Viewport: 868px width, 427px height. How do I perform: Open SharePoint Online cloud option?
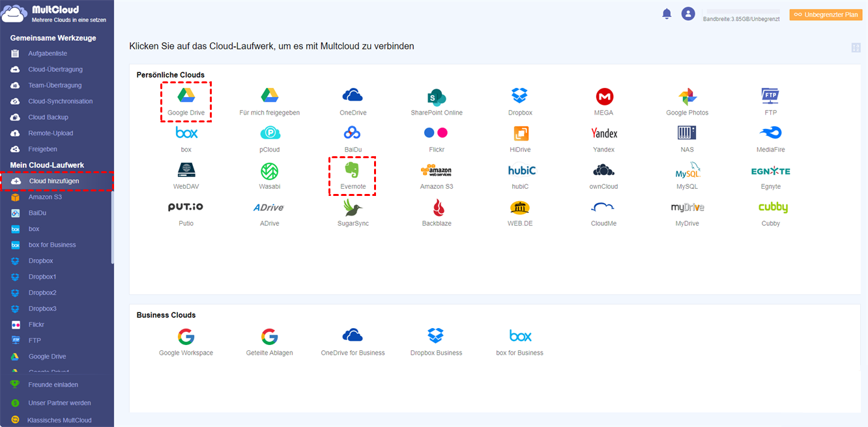tap(437, 97)
